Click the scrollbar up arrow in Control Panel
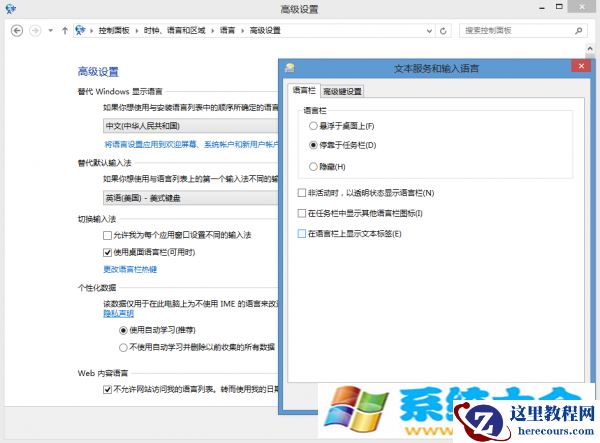This screenshot has width=600, height=443. (590, 49)
